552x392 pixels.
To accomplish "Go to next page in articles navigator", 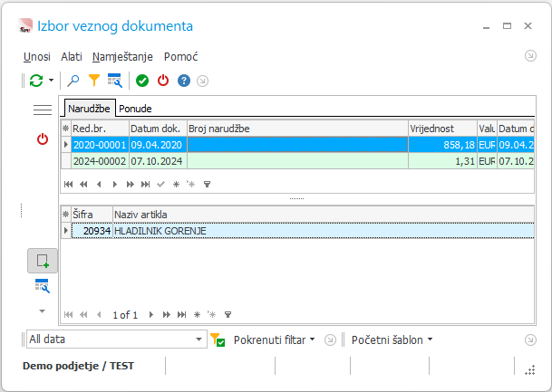I will point(167,314).
